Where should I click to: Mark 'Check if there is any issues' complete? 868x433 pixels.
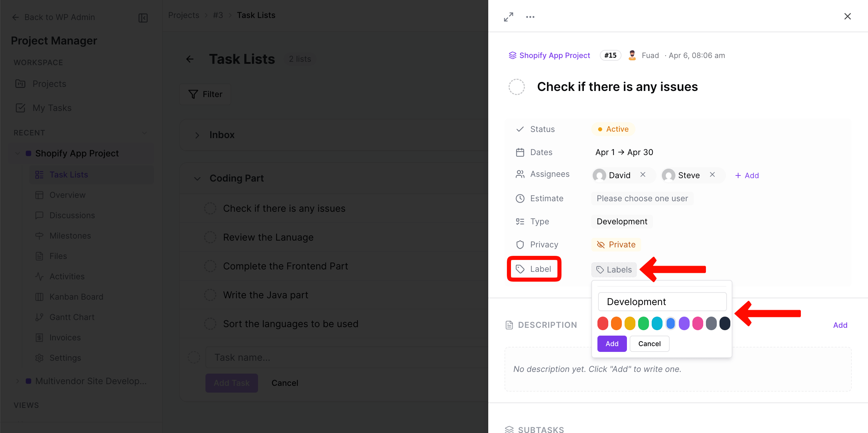point(210,208)
